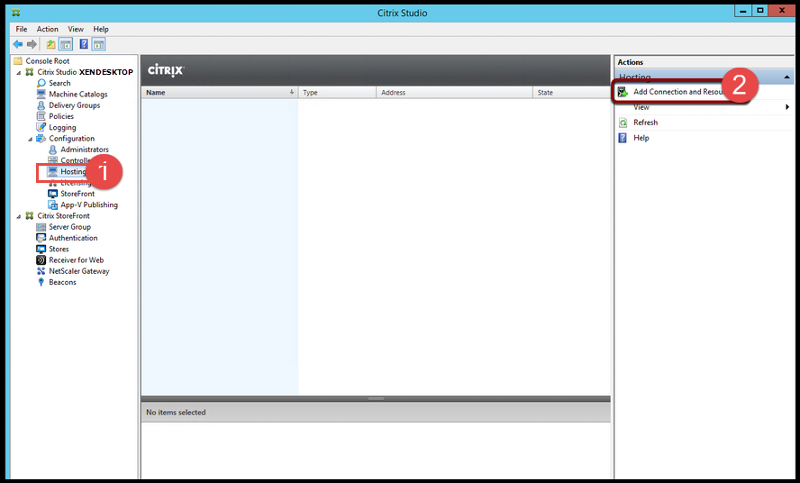Screen dimensions: 800x483
Task: Collapse the Configuration tree node
Action: [30, 139]
